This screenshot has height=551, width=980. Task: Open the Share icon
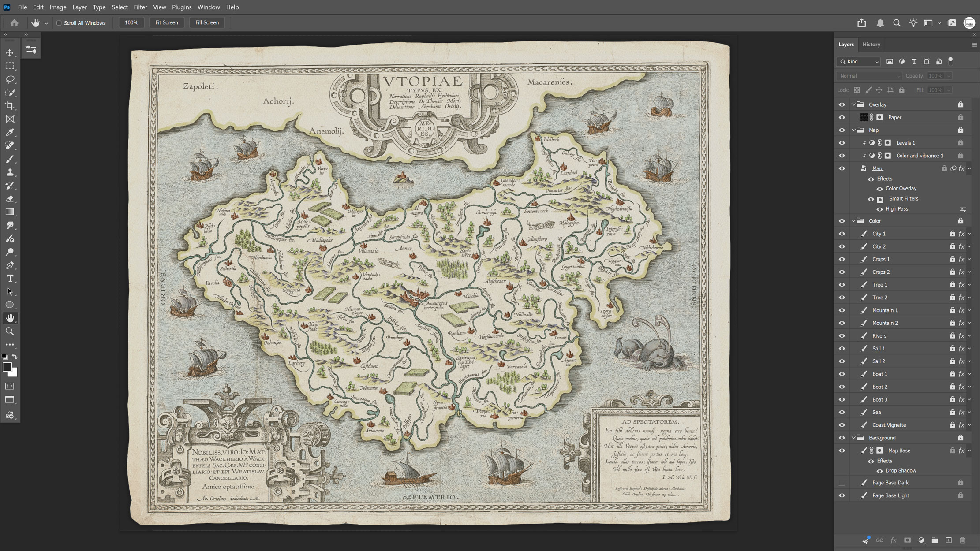(861, 23)
